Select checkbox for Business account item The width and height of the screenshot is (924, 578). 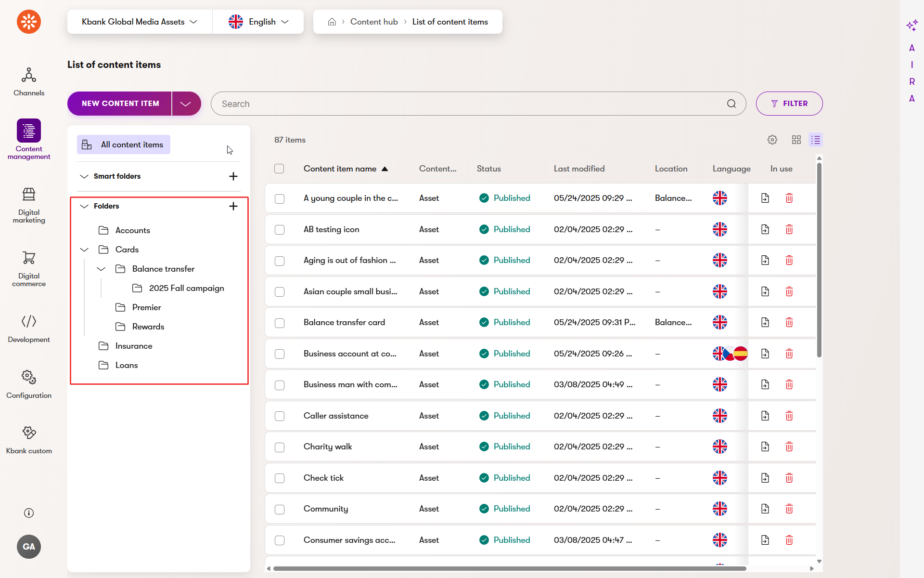click(x=280, y=354)
